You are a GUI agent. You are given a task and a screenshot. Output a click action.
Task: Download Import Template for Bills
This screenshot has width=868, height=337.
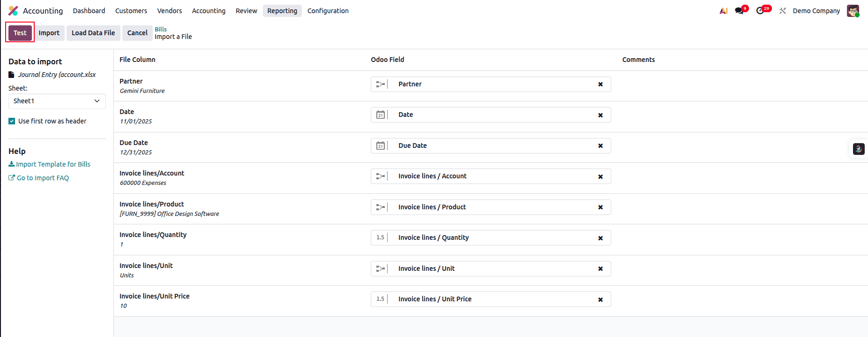click(x=50, y=164)
